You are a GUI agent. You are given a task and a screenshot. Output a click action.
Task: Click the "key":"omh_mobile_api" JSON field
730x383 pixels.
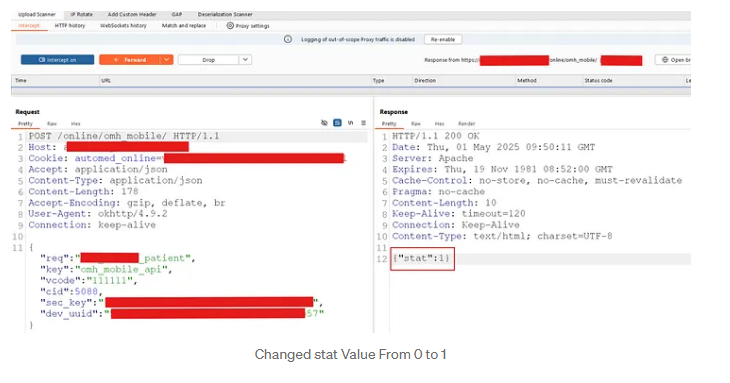point(106,269)
